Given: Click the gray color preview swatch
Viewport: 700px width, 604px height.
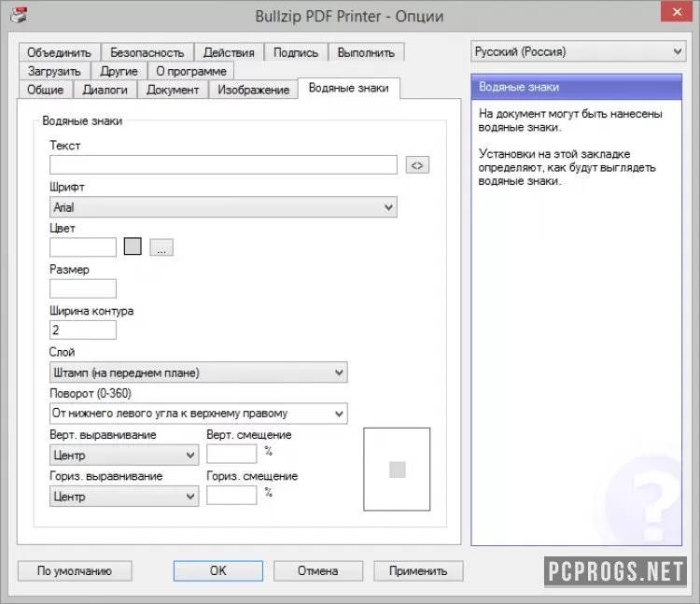Looking at the screenshot, I should [x=133, y=246].
